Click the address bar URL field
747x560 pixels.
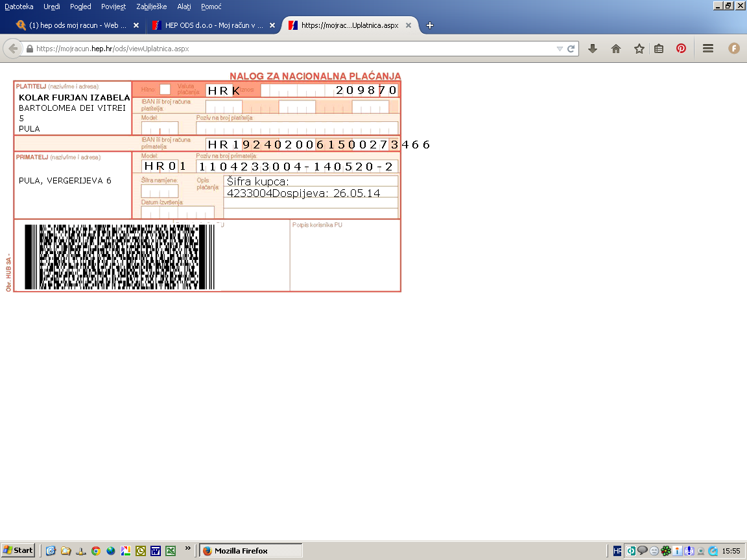click(x=292, y=49)
